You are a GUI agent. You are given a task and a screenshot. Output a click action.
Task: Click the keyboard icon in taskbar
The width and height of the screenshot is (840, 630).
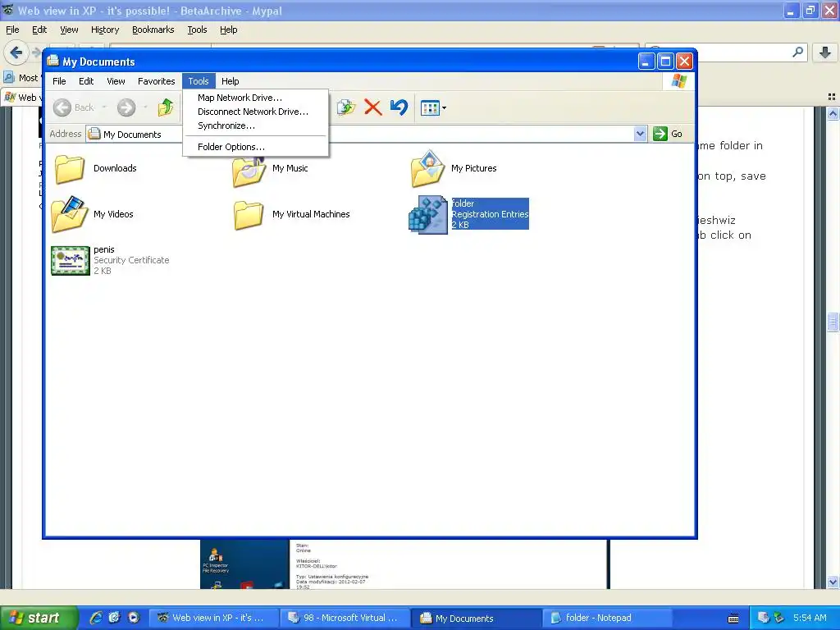pyautogui.click(x=733, y=619)
